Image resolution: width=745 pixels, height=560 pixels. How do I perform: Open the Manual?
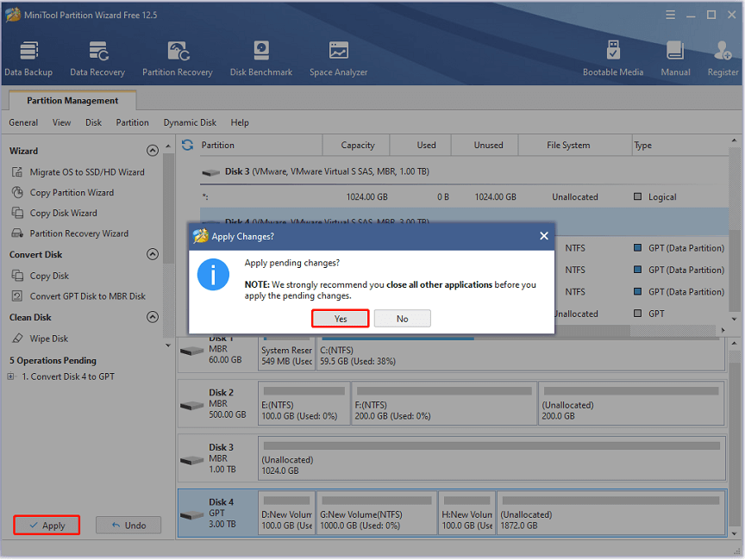click(675, 59)
